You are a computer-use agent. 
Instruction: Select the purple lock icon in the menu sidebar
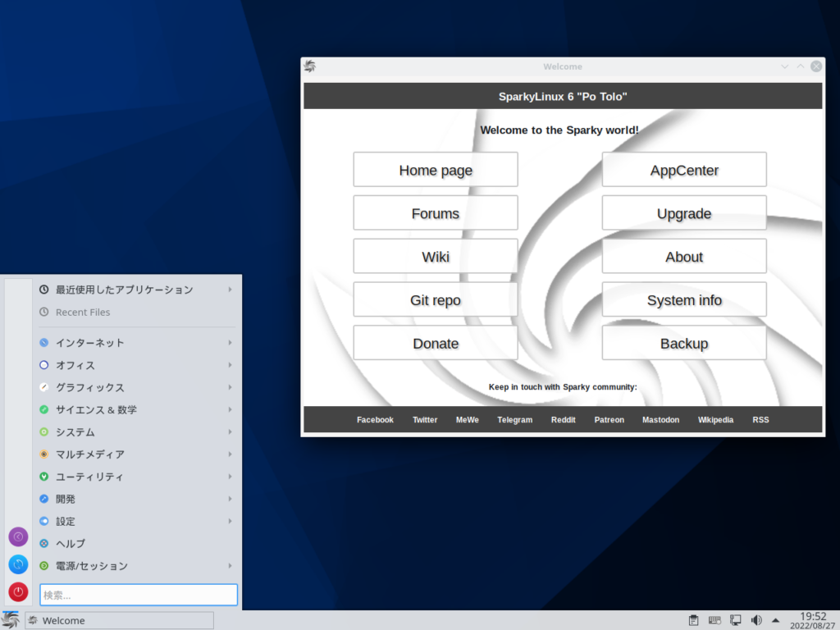coord(17,536)
